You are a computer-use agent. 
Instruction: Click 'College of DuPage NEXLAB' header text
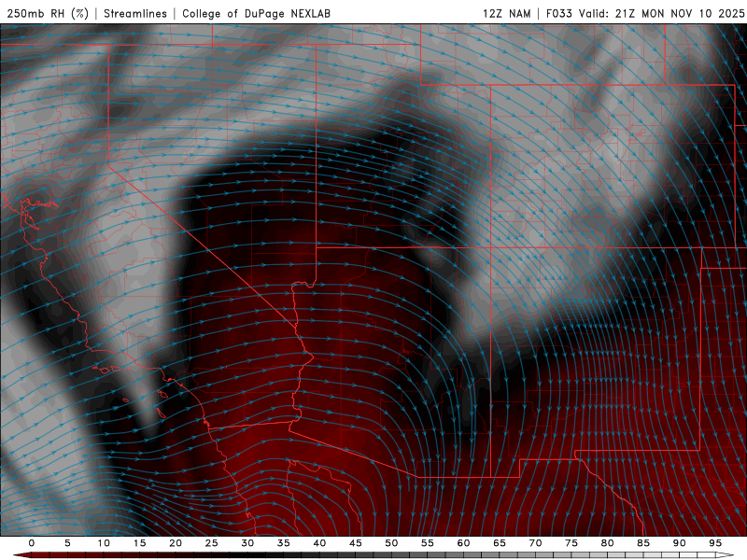pos(256,14)
